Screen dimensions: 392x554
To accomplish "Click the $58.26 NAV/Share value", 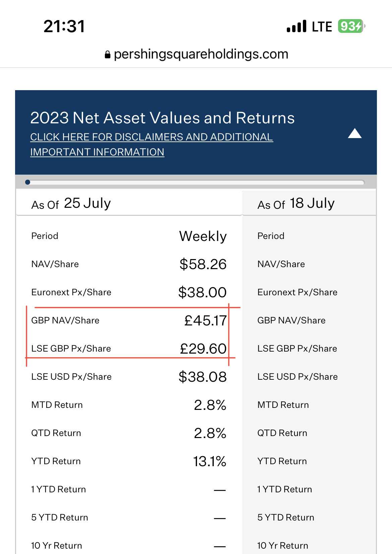I will [x=203, y=264].
